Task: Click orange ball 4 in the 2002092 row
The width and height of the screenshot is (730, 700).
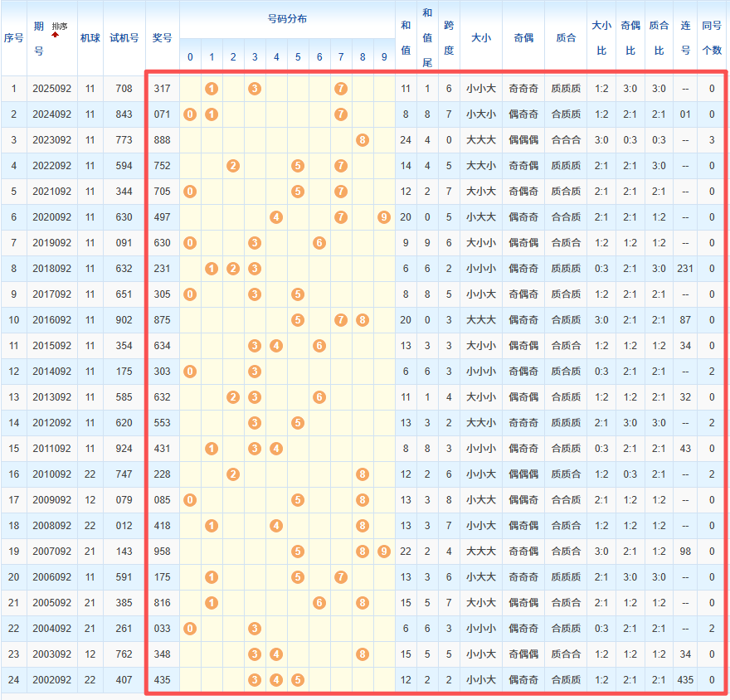Action: pyautogui.click(x=276, y=680)
